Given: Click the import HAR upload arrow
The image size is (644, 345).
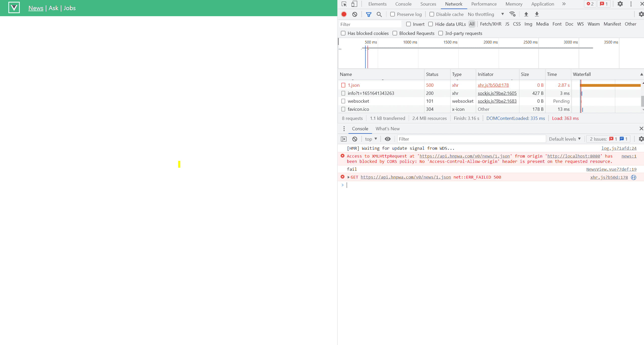Looking at the screenshot, I should [526, 14].
